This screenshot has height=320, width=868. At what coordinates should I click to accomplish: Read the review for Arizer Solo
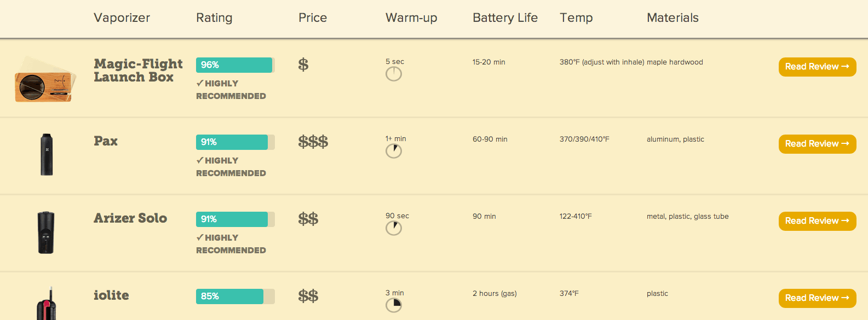[x=817, y=221]
